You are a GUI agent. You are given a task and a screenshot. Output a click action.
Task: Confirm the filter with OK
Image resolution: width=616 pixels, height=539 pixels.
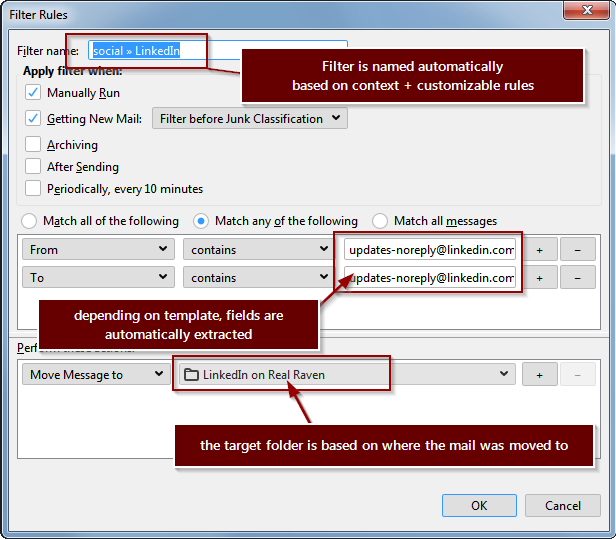tap(479, 505)
